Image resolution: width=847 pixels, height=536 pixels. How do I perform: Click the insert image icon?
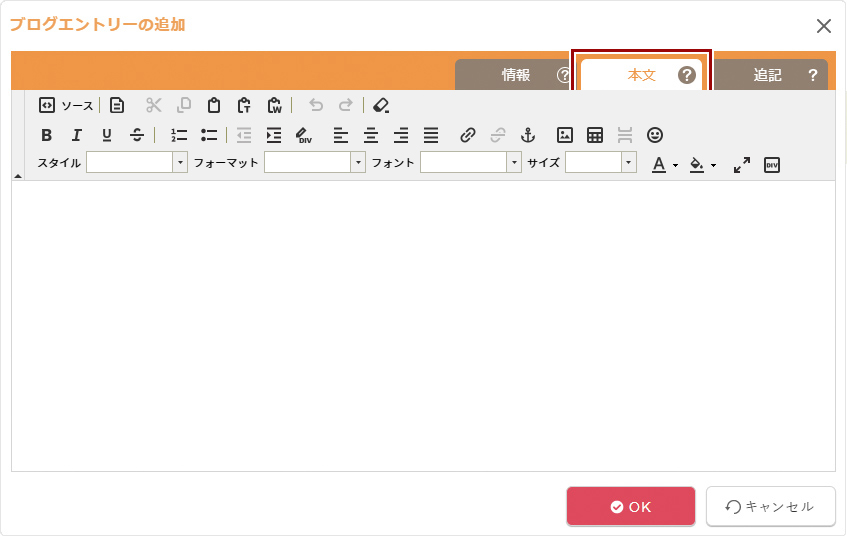565,135
